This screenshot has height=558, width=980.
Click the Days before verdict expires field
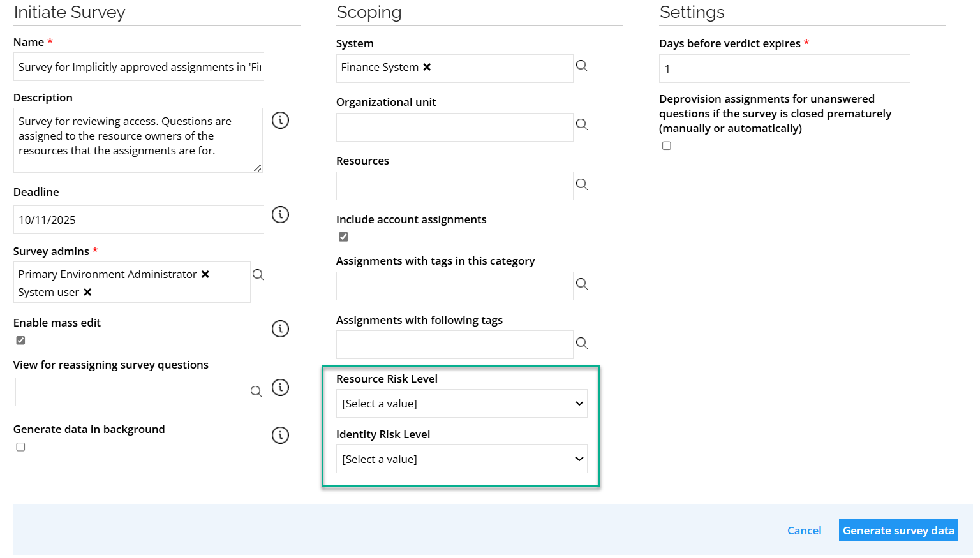pyautogui.click(x=784, y=69)
